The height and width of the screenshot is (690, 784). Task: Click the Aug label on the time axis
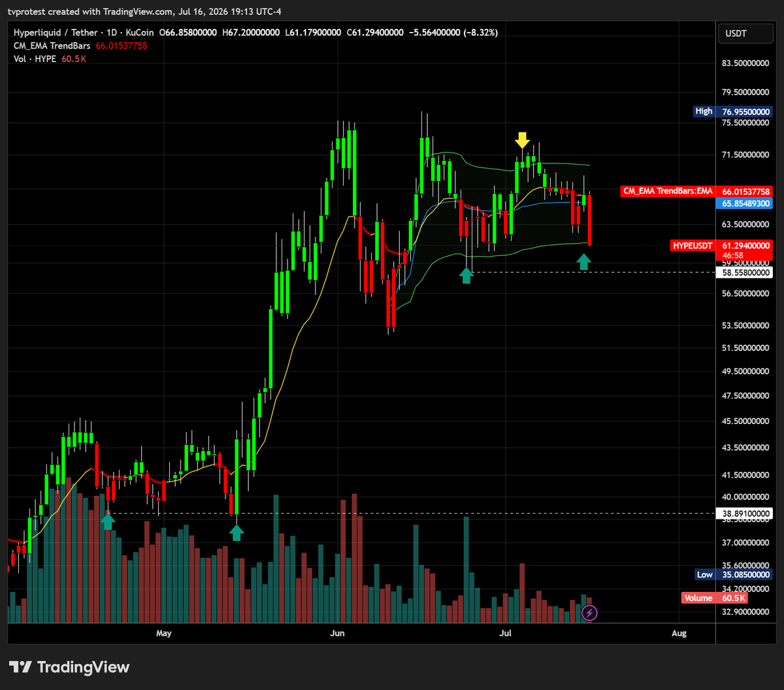pyautogui.click(x=679, y=633)
